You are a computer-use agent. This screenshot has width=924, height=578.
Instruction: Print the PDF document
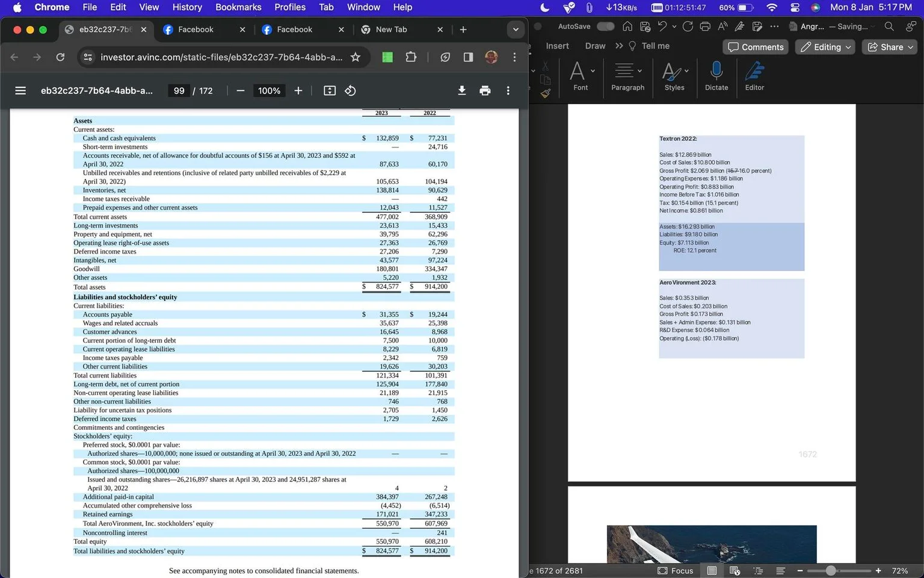click(485, 90)
